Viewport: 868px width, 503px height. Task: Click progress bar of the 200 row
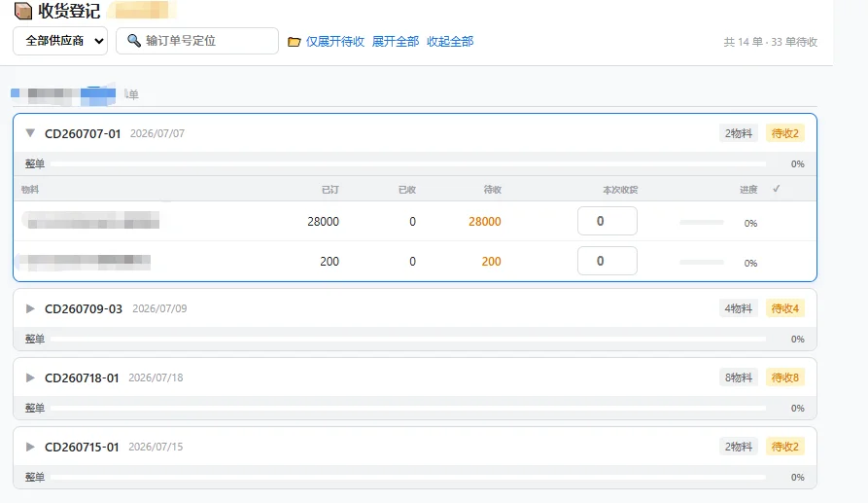click(702, 262)
